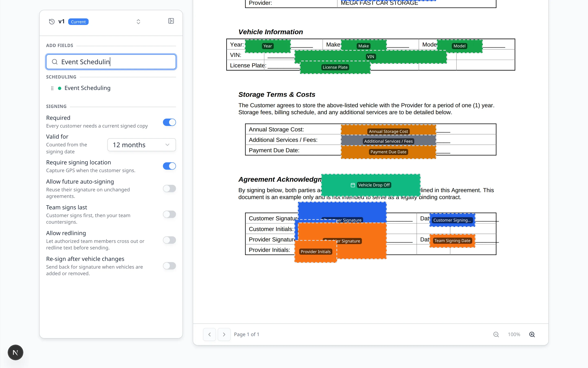Toggle the Required signing switch
This screenshot has height=368, width=588.
pos(169,122)
